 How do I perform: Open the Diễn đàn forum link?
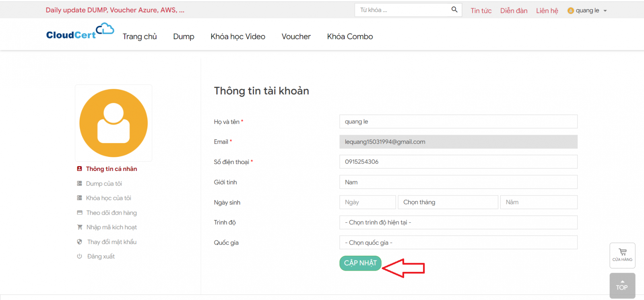click(x=514, y=10)
